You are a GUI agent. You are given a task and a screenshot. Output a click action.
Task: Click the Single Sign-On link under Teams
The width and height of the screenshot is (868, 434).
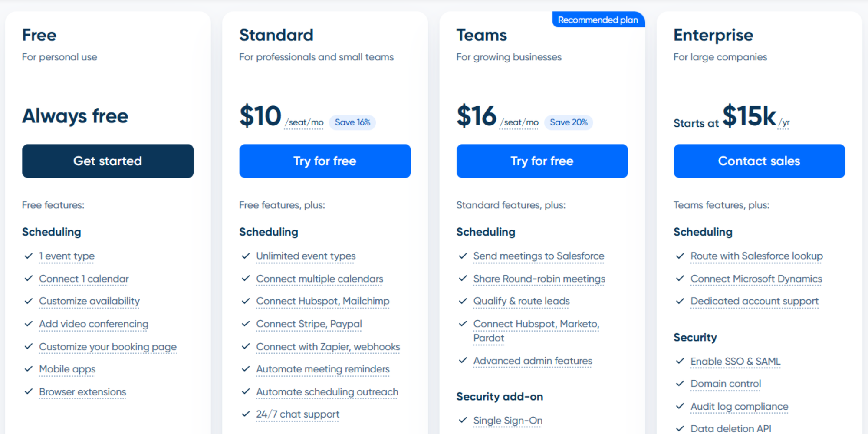pos(508,420)
